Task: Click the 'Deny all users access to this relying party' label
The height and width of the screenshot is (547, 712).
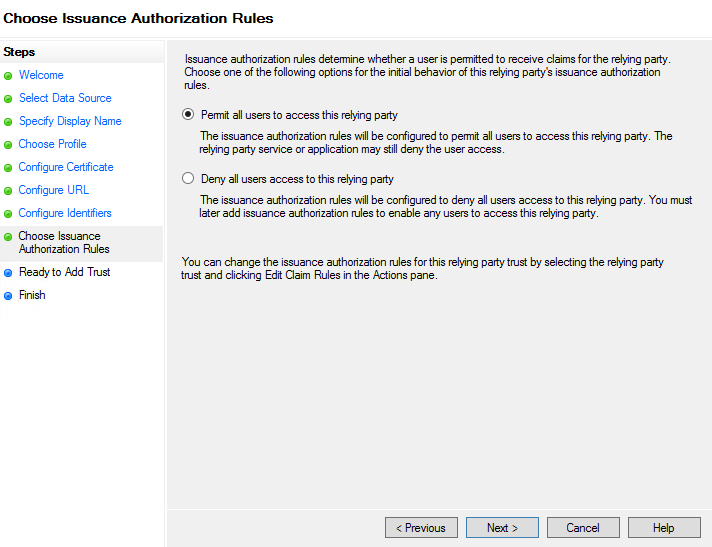Action: [297, 179]
